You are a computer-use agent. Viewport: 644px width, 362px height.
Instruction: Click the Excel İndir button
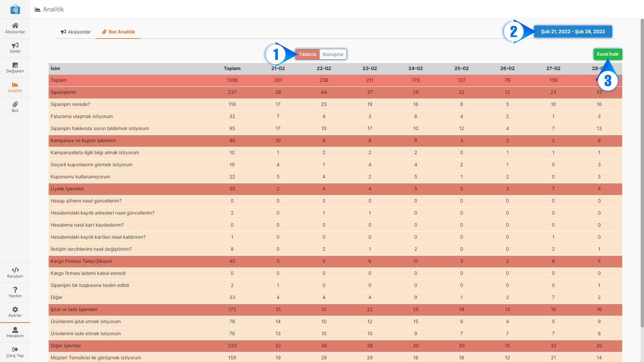coord(607,54)
